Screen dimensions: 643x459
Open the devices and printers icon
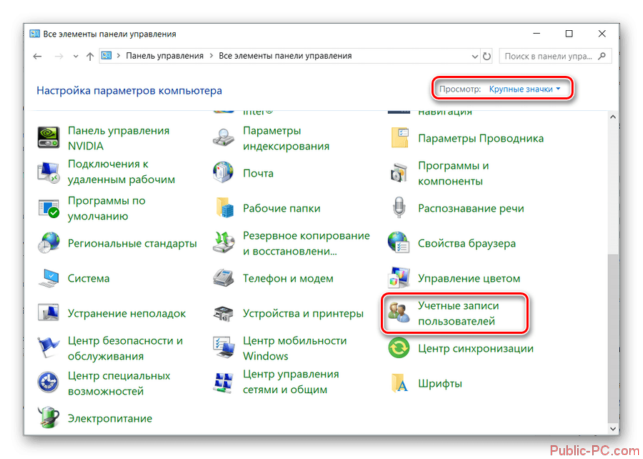223,313
